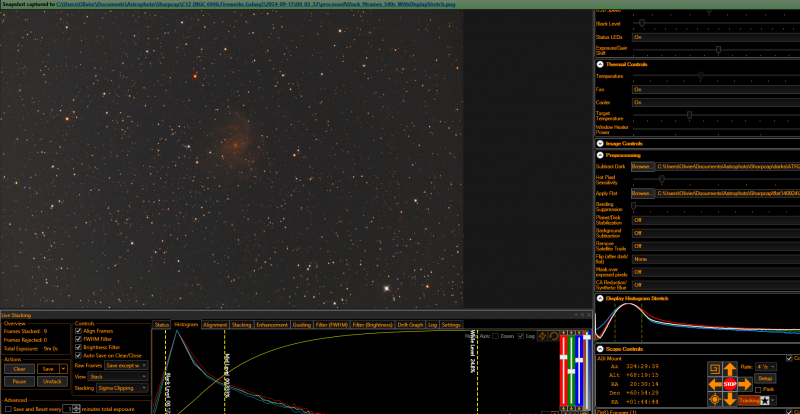Click Browse for Apply Flat
Viewport: 800px width, 414px height.
click(x=642, y=193)
